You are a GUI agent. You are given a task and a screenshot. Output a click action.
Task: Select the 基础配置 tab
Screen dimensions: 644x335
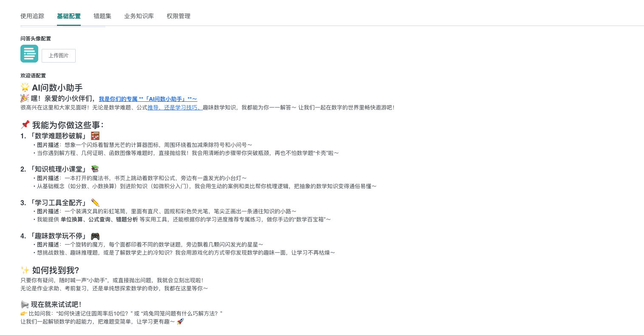pos(68,16)
